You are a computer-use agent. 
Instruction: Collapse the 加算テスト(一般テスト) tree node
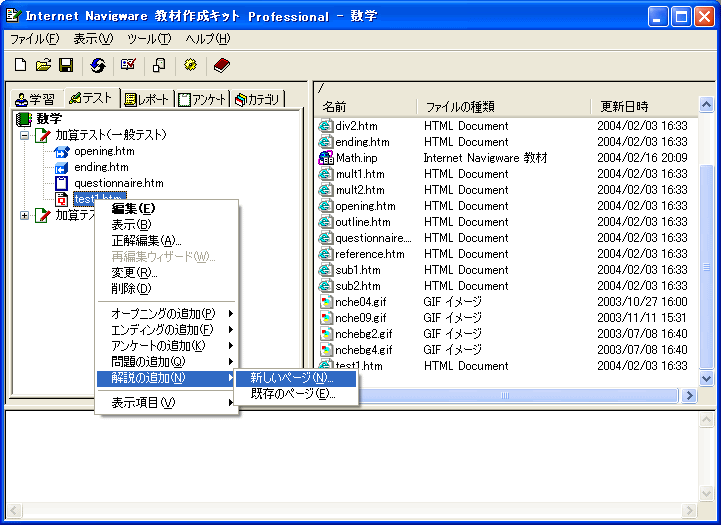[24, 135]
